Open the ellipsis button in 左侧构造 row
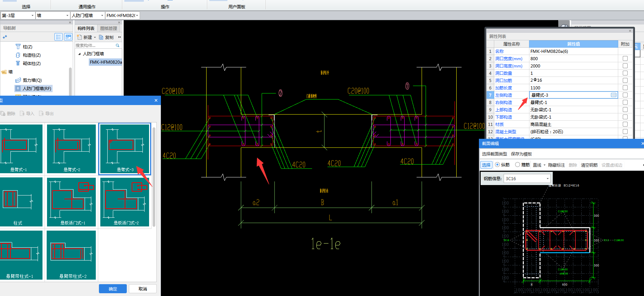 pyautogui.click(x=614, y=95)
